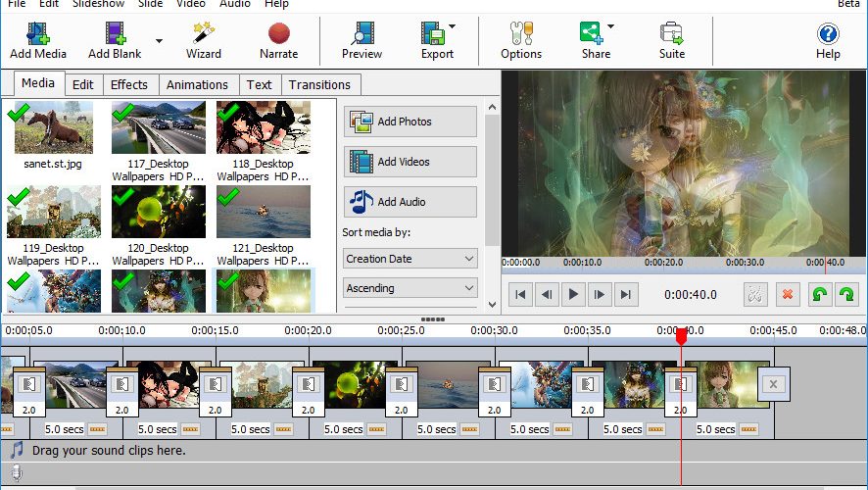The height and width of the screenshot is (490, 868).
Task: Open the Ascending order dropdown
Action: [410, 288]
